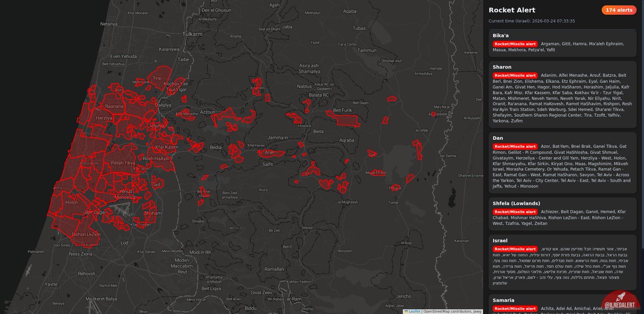Click the Shoham label on the map
The height and width of the screenshot is (314, 644).
click(x=153, y=213)
